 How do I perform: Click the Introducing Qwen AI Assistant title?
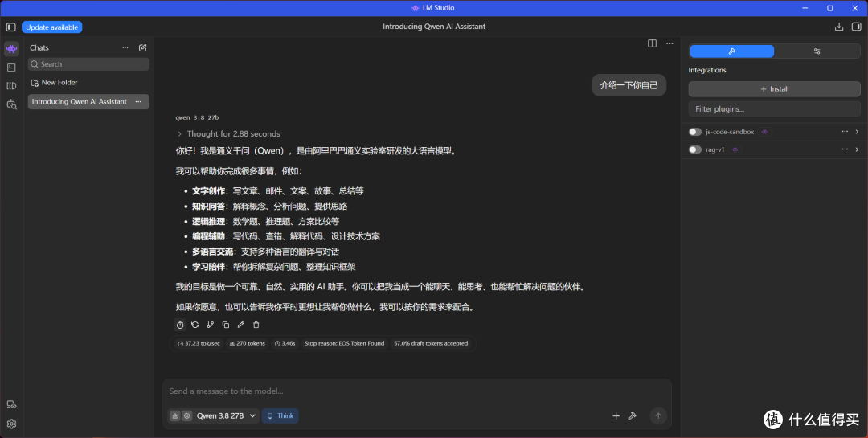(434, 27)
